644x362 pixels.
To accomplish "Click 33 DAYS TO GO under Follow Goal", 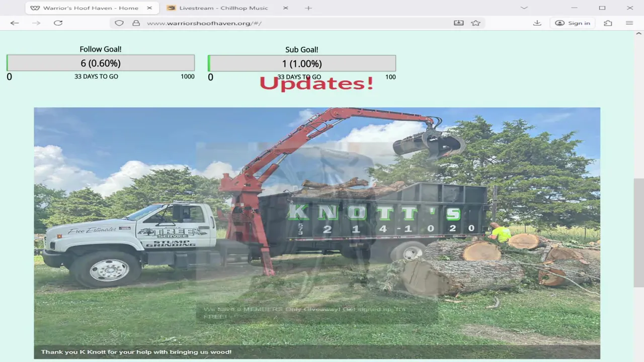I will click(96, 76).
